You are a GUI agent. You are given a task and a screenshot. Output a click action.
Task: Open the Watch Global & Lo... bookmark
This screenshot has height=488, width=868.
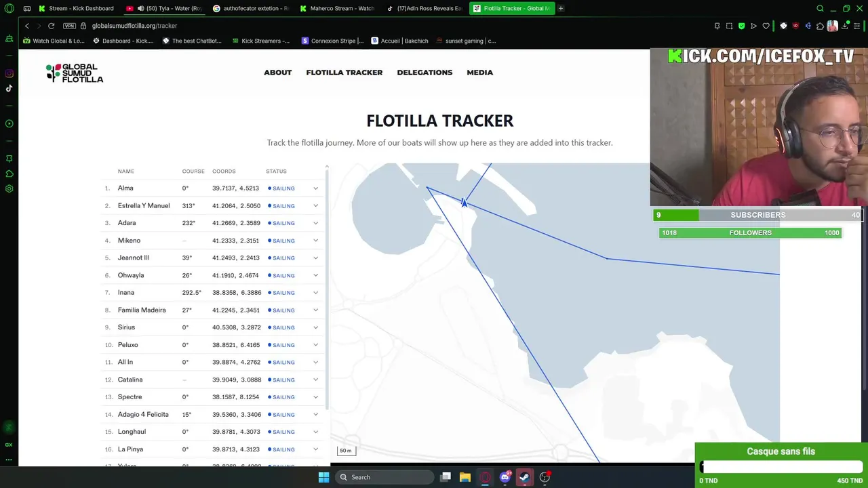pyautogui.click(x=54, y=41)
